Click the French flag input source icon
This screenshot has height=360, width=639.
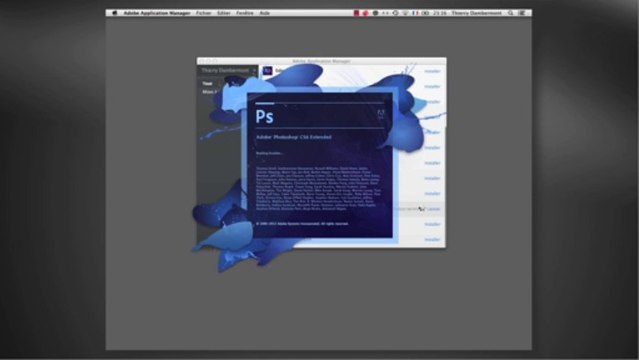click(x=415, y=13)
